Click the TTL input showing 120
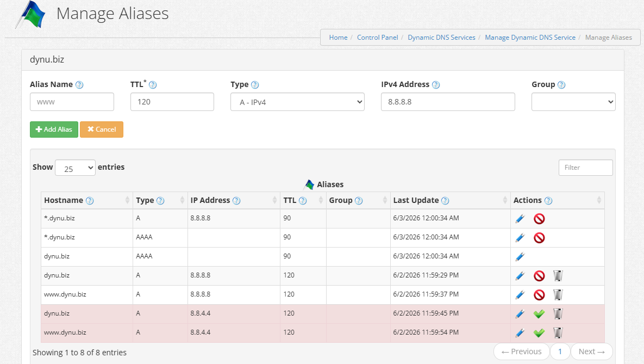Image resolution: width=644 pixels, height=364 pixels. [x=172, y=102]
